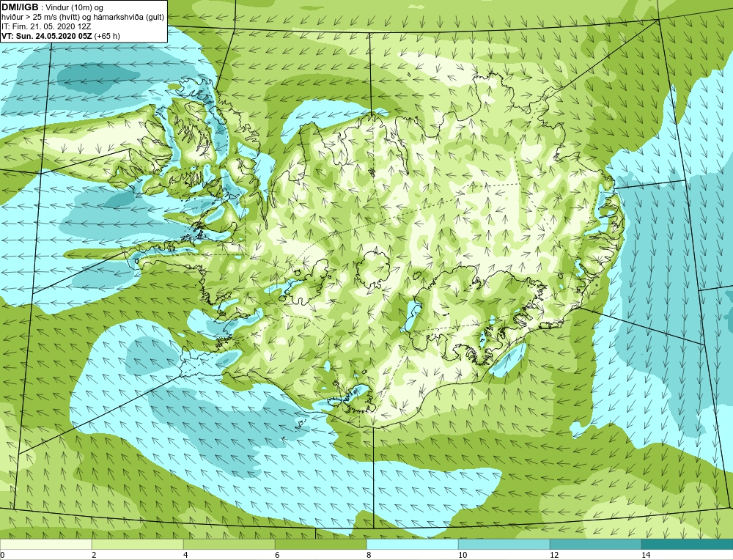Viewport: 733px width, 560px height.
Task: Click the legend label '4'
Action: click(x=185, y=555)
